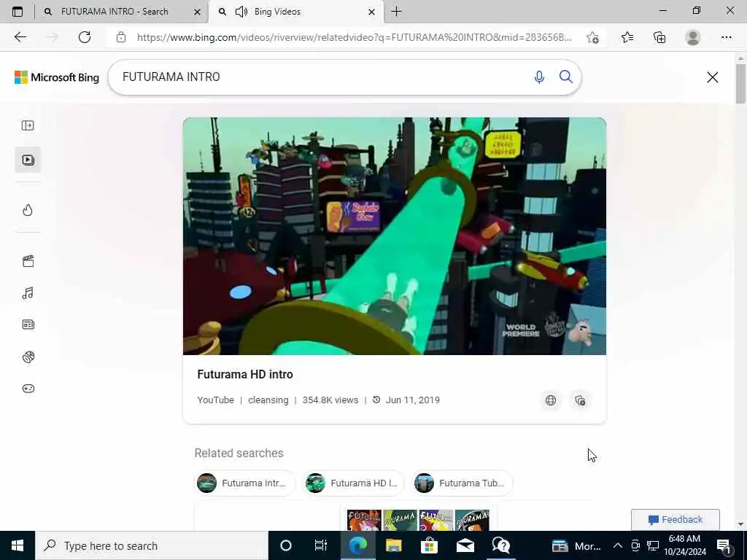Open the cleansing channel link
The width and height of the screenshot is (747, 560).
[268, 400]
